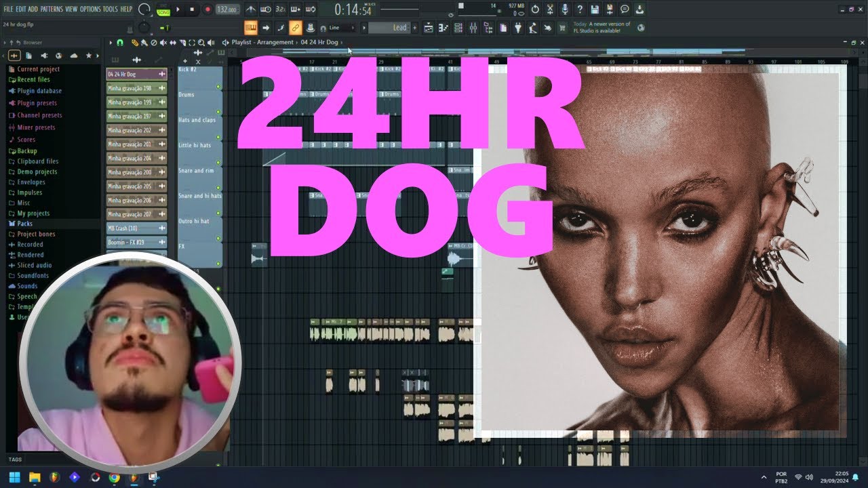Click the download content library icon
Screen dimensions: 868x488
click(x=639, y=9)
